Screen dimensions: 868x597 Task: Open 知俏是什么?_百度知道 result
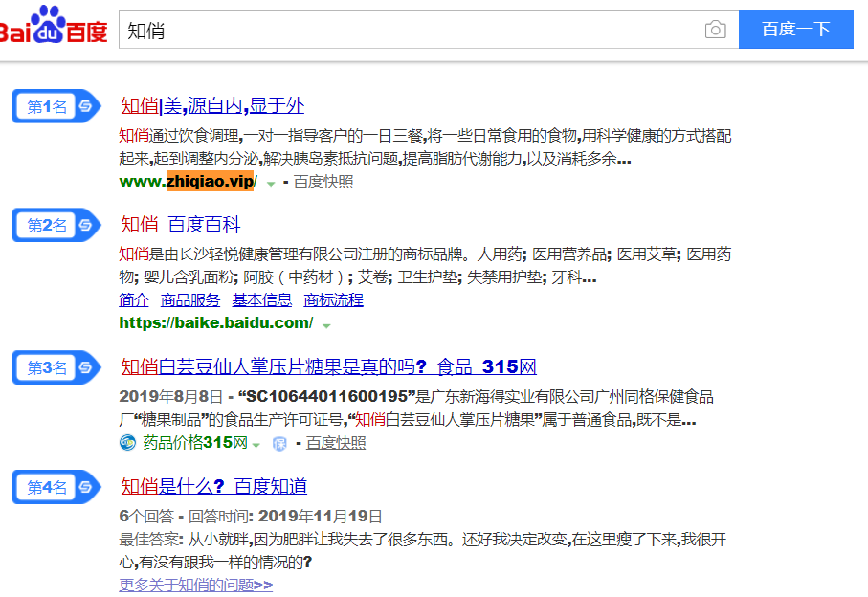click(213, 486)
